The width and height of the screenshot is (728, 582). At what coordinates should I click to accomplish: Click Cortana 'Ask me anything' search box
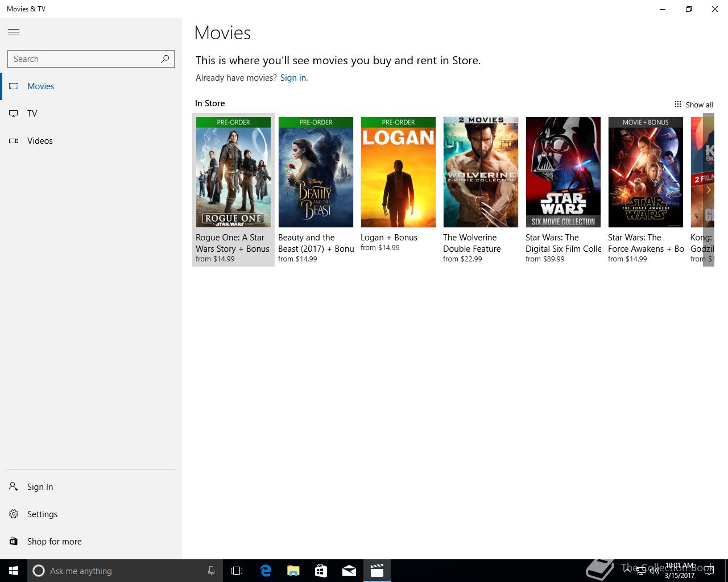[x=125, y=571]
